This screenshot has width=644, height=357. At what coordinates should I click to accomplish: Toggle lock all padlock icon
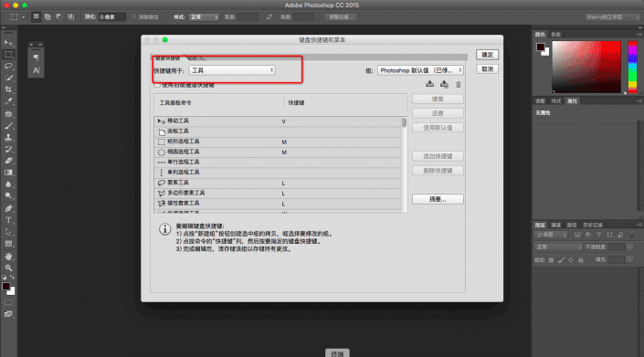pos(581,259)
